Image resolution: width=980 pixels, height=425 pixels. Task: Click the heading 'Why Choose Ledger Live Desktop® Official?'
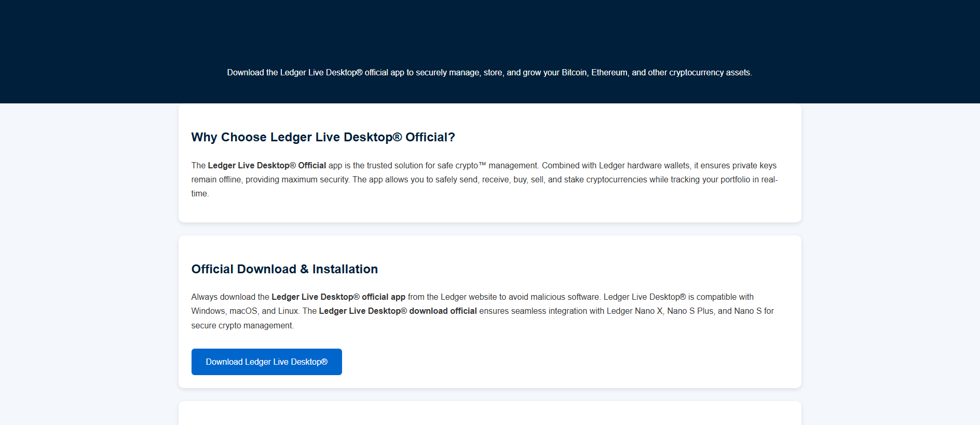tap(323, 137)
